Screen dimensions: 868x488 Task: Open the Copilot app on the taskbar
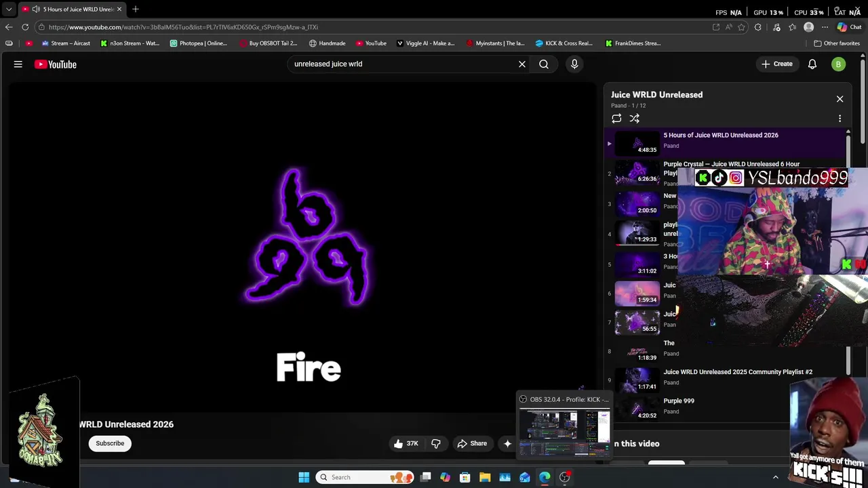(445, 477)
